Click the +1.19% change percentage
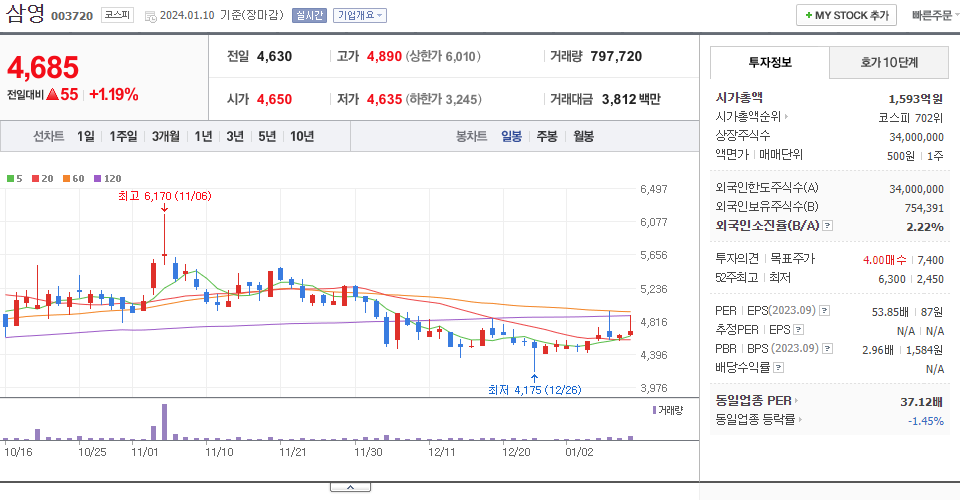The image size is (960, 500). click(x=114, y=94)
